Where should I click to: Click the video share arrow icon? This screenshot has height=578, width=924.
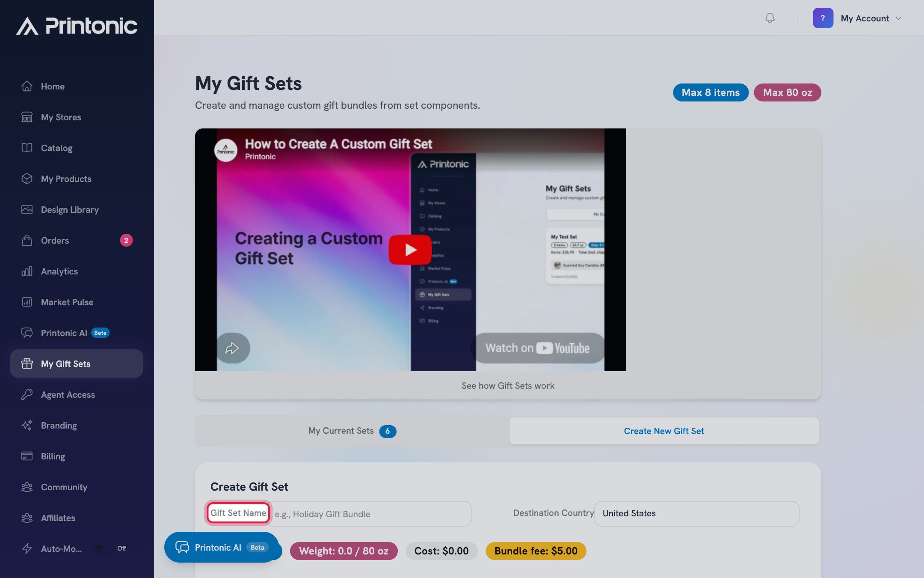232,348
